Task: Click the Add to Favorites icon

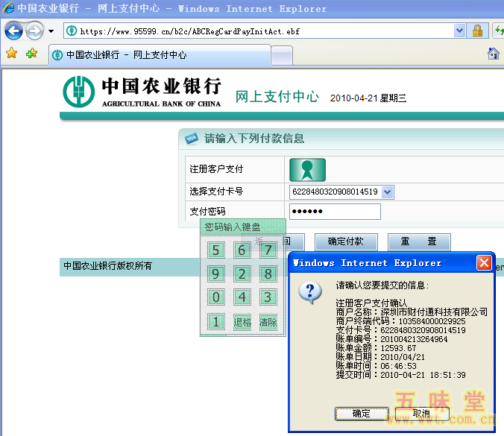Action: pyautogui.click(x=31, y=54)
